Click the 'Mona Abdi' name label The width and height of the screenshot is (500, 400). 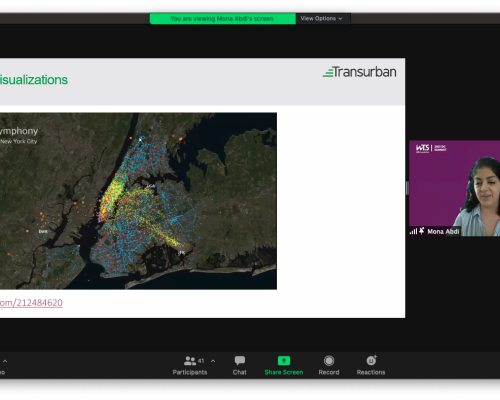click(443, 231)
